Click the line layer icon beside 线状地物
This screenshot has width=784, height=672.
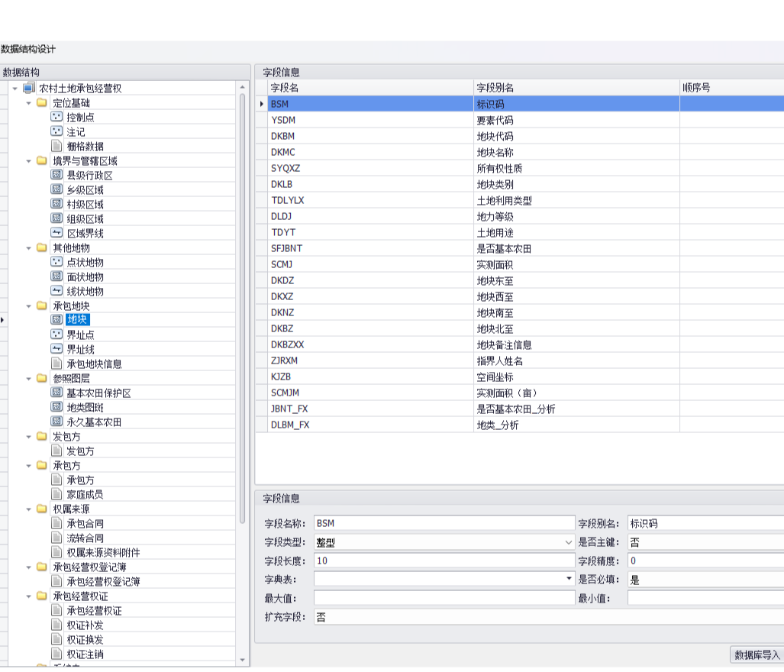point(56,291)
